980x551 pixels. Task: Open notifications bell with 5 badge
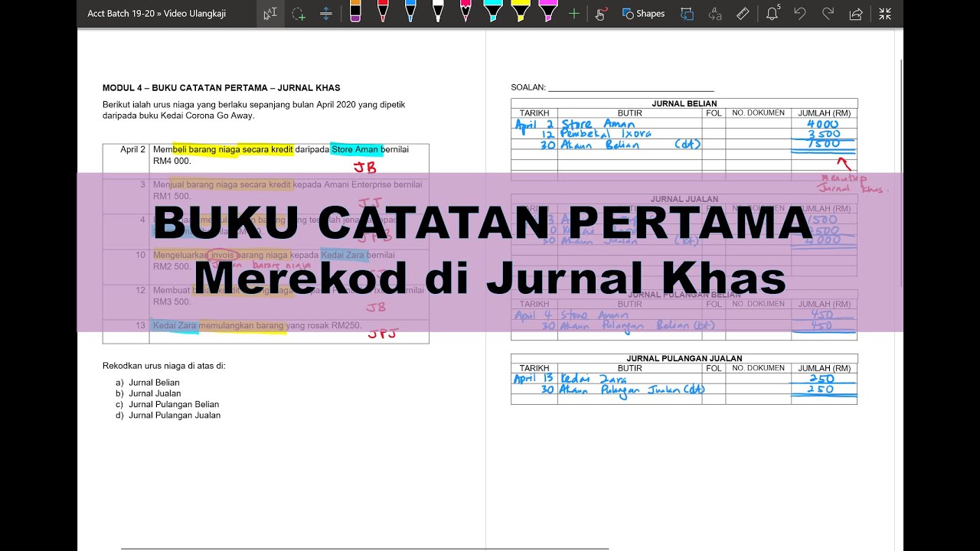pos(773,13)
